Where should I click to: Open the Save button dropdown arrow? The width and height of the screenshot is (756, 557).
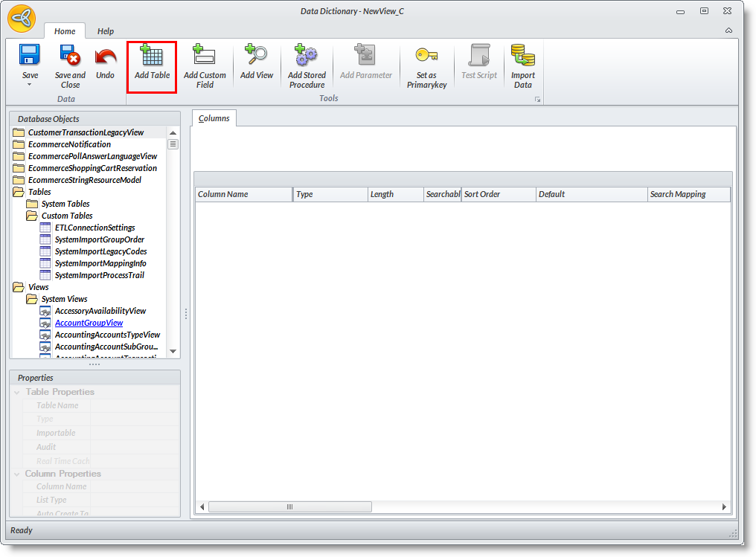pos(30,85)
